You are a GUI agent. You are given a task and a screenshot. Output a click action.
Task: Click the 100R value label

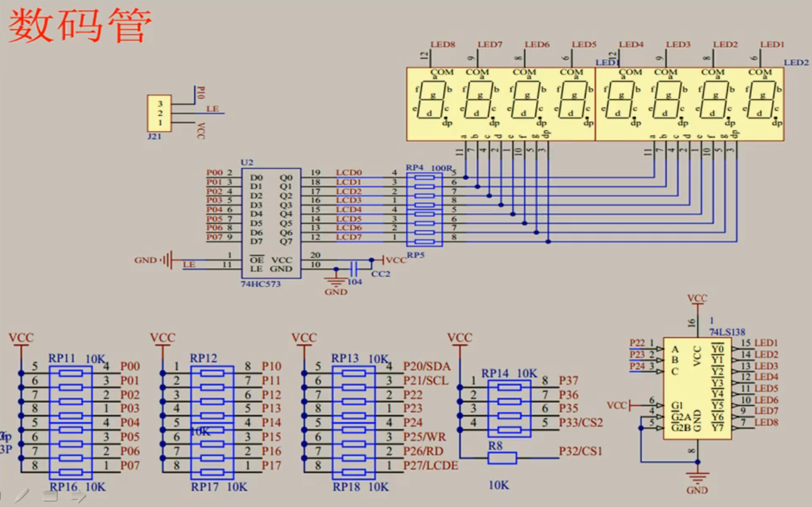coord(441,169)
